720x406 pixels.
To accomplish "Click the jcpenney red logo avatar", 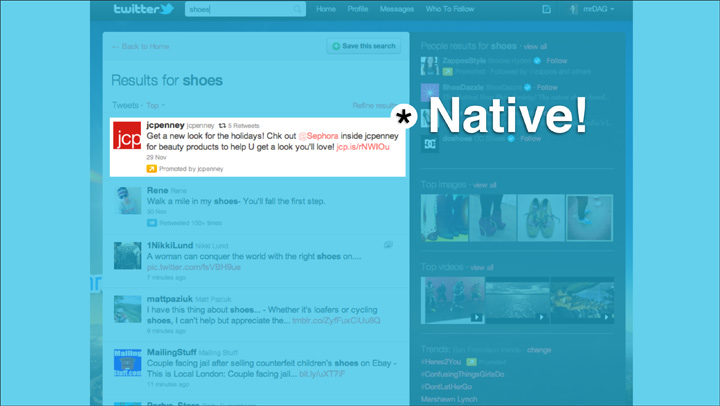I will pyautogui.click(x=127, y=135).
